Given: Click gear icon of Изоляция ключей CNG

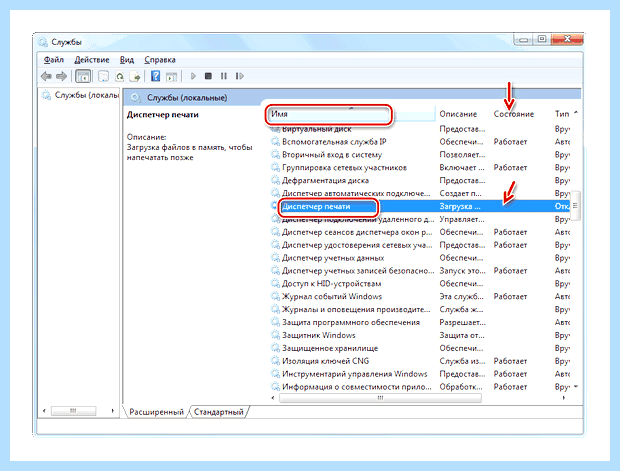Looking at the screenshot, I should tap(275, 361).
